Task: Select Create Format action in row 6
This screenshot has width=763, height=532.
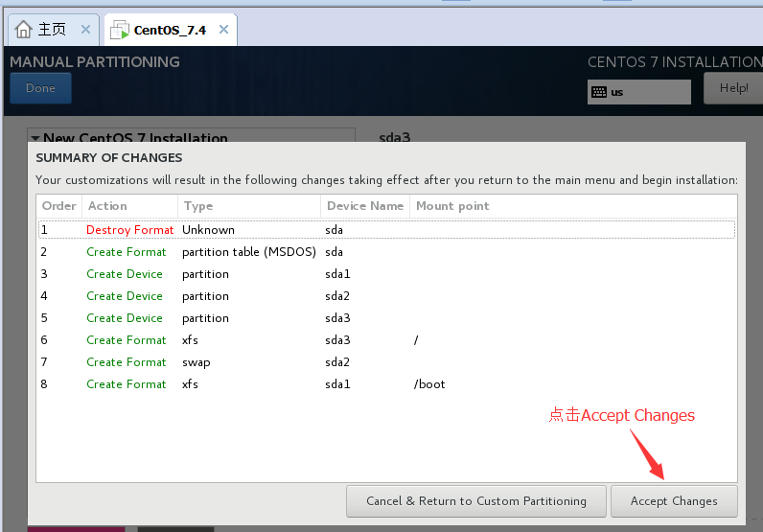Action: (x=126, y=340)
